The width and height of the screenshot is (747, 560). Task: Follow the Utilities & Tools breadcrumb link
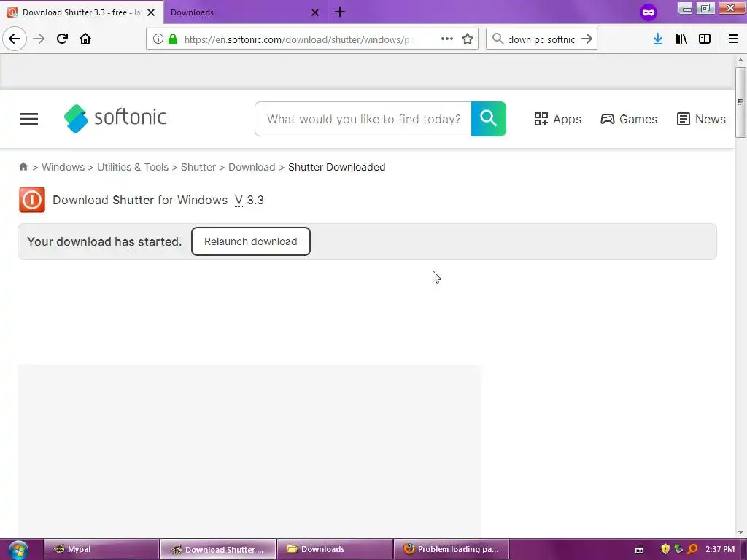pos(133,167)
